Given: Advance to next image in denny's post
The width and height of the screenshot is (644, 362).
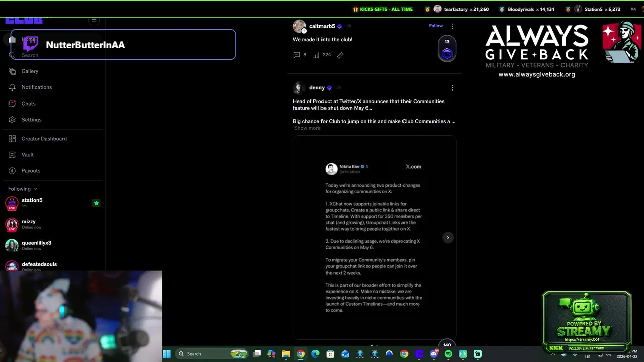Looking at the screenshot, I should coord(448,238).
